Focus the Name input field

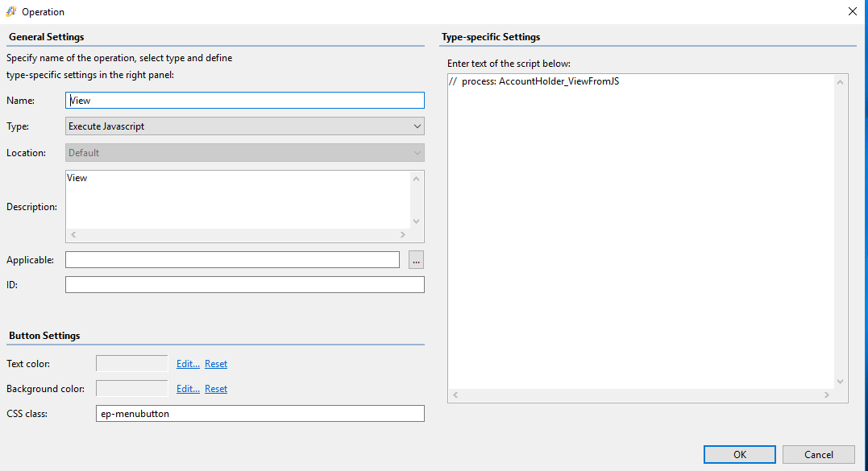point(245,100)
